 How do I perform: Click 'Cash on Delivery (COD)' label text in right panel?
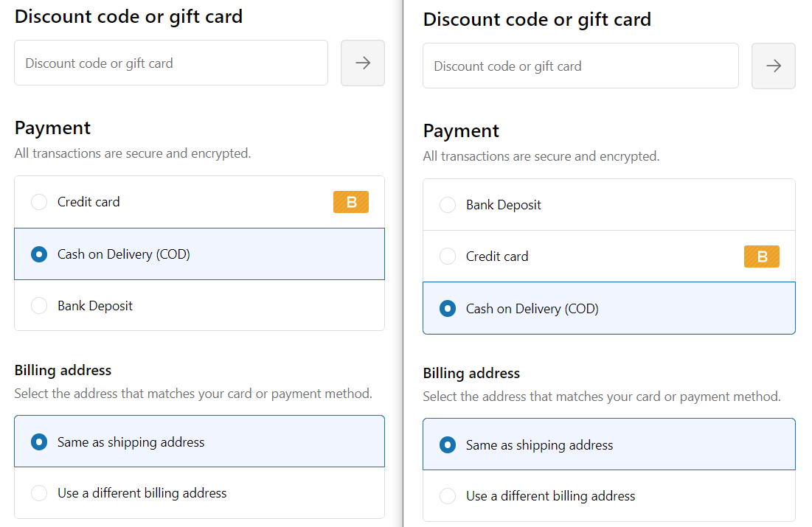(x=532, y=309)
